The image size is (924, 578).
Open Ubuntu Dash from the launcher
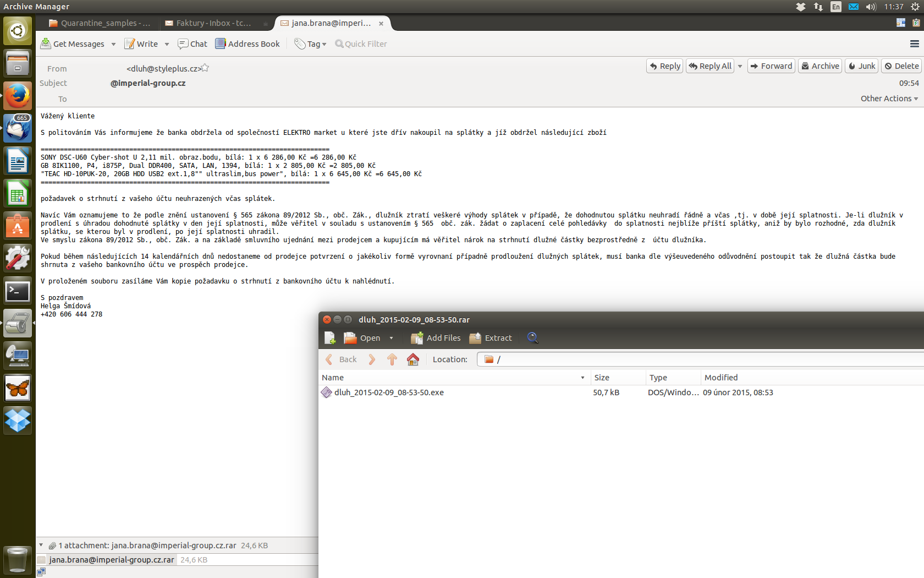point(18,30)
